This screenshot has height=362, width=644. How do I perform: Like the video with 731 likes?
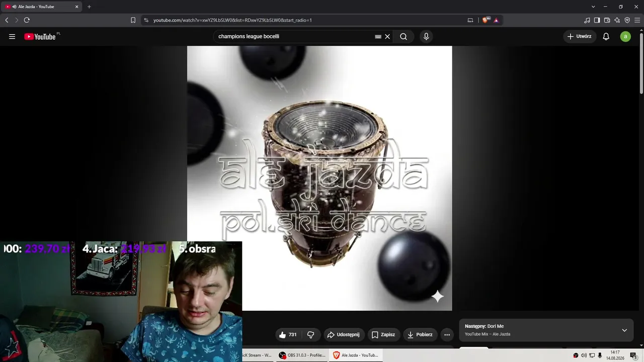click(288, 334)
